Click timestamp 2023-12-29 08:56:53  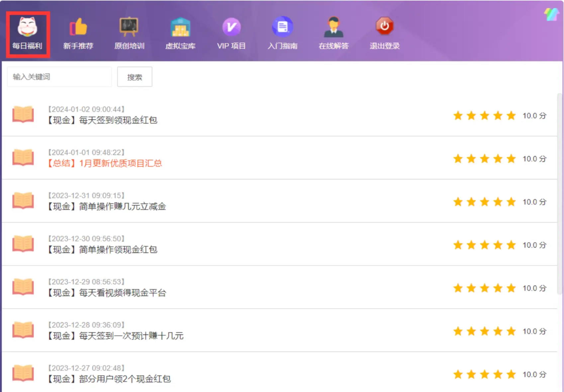point(86,282)
